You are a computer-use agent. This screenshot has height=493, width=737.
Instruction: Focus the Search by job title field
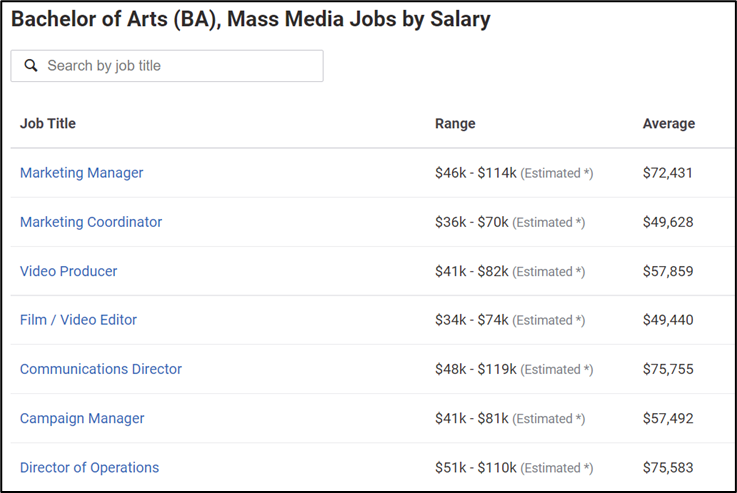pos(167,66)
